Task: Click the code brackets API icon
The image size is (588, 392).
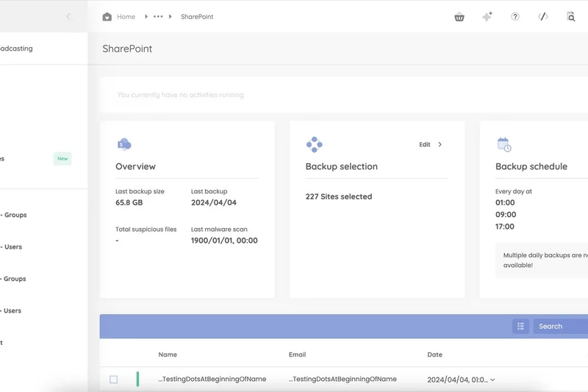Action: [542, 16]
